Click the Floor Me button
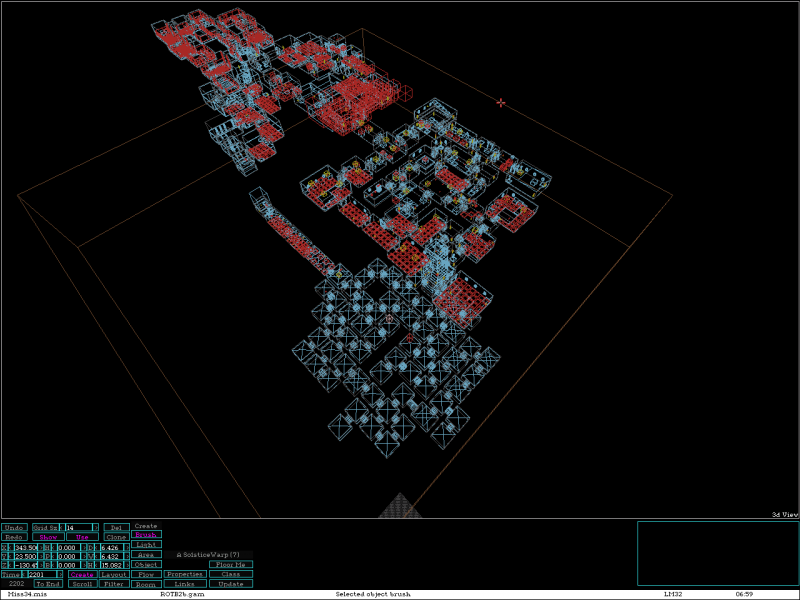800x600 pixels. coord(230,565)
